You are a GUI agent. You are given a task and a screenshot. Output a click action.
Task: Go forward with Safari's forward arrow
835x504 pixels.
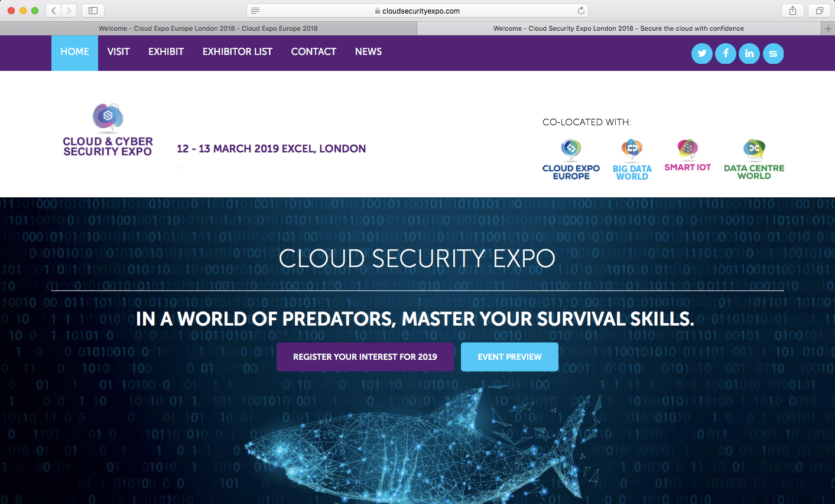[x=69, y=11]
